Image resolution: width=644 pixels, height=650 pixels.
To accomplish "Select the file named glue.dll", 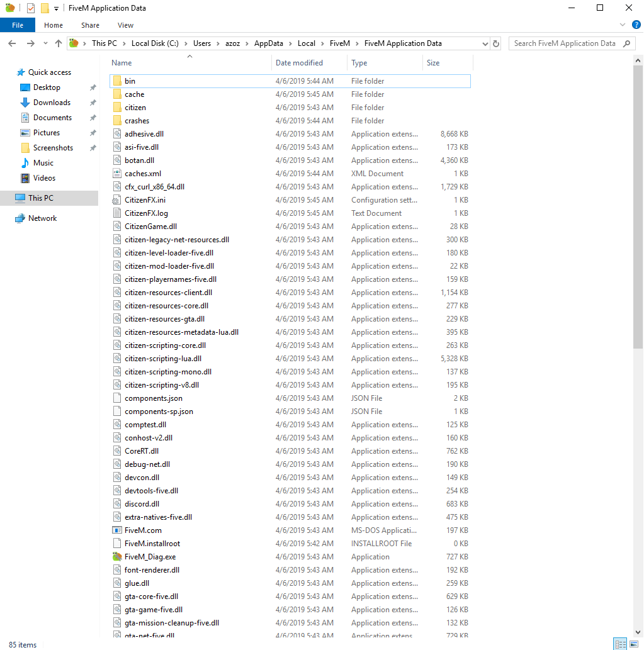I will pyautogui.click(x=137, y=583).
